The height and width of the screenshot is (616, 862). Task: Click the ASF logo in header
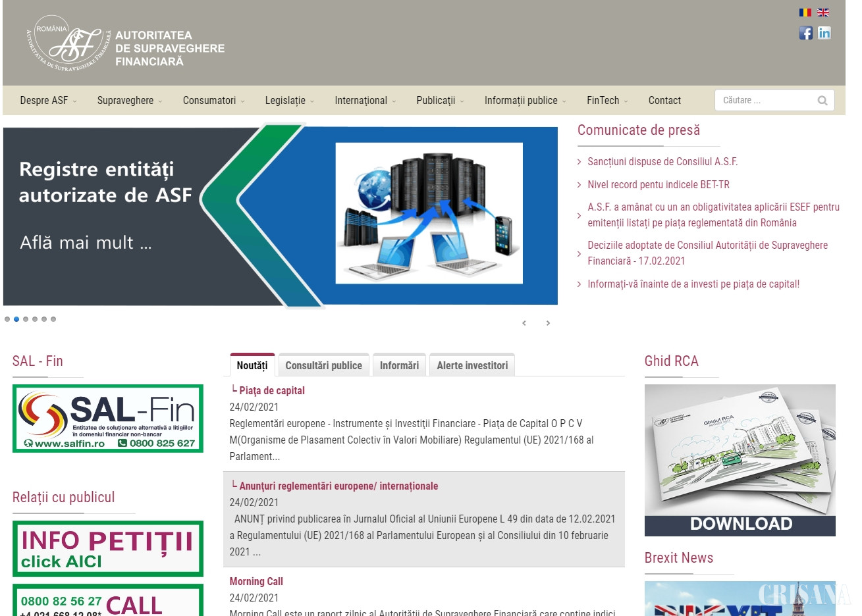click(125, 45)
